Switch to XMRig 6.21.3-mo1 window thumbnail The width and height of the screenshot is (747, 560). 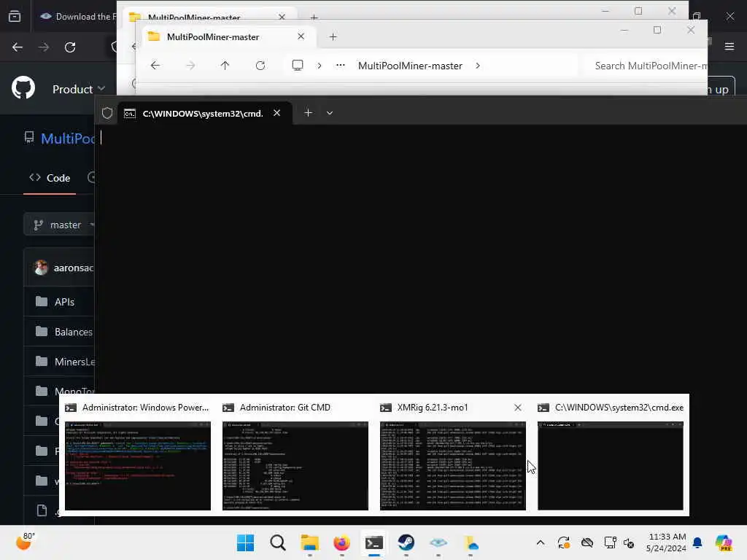(453, 465)
